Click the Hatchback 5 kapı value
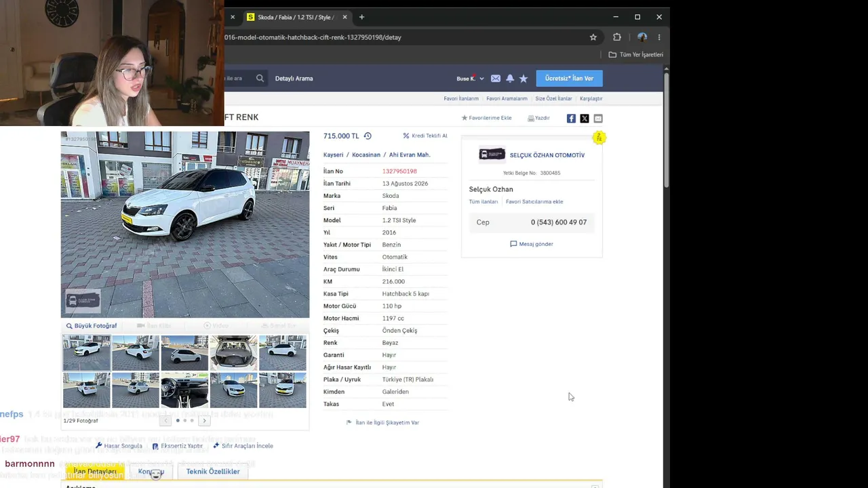Image resolution: width=868 pixels, height=488 pixels. 406,294
